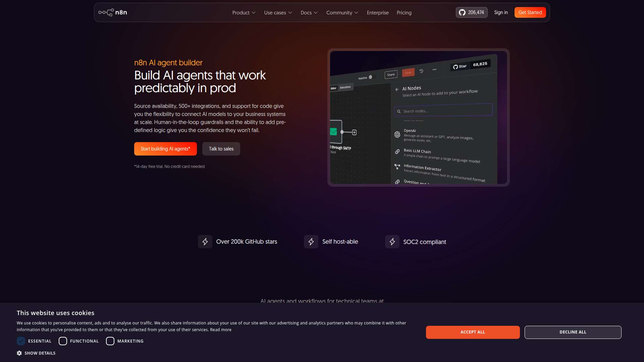644x362 pixels.
Task: Expand the Product dropdown menu
Action: point(244,12)
